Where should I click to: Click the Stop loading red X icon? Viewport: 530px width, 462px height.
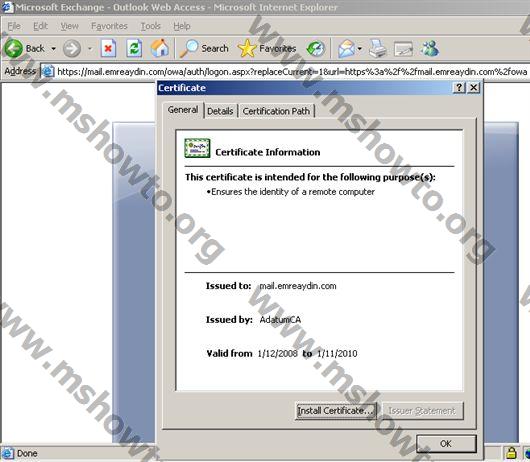[x=109, y=49]
